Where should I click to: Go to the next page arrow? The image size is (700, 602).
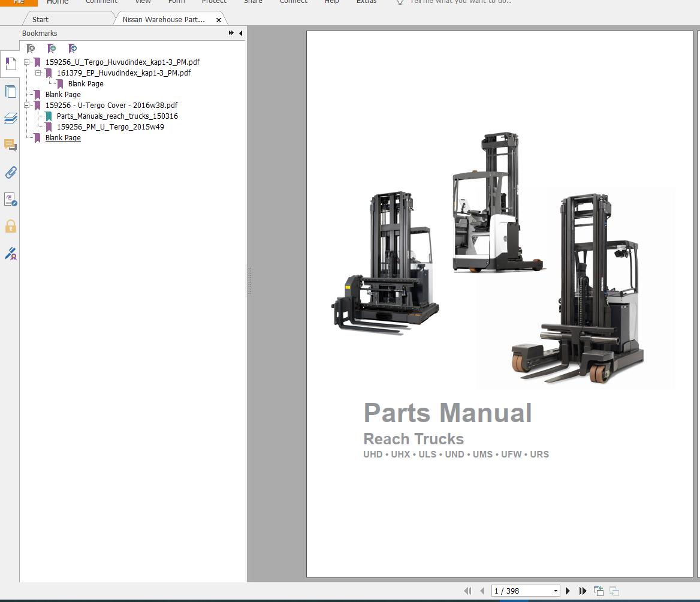tap(568, 591)
